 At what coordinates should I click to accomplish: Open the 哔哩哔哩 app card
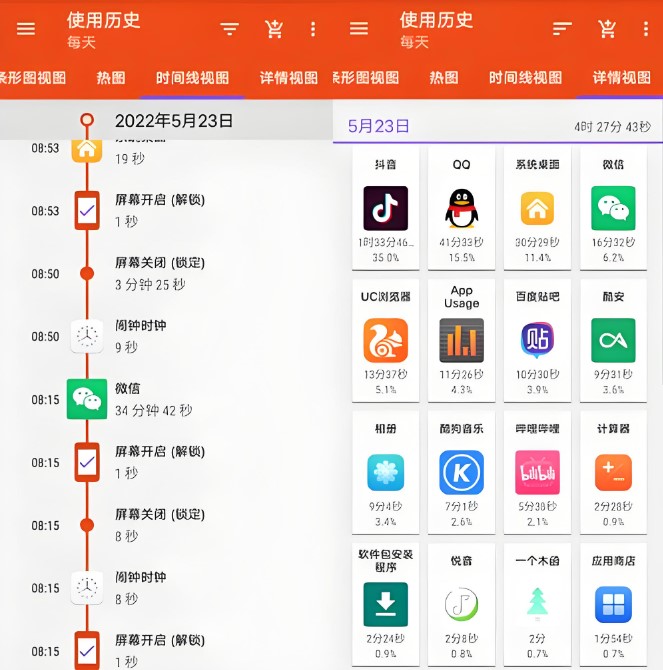point(537,473)
